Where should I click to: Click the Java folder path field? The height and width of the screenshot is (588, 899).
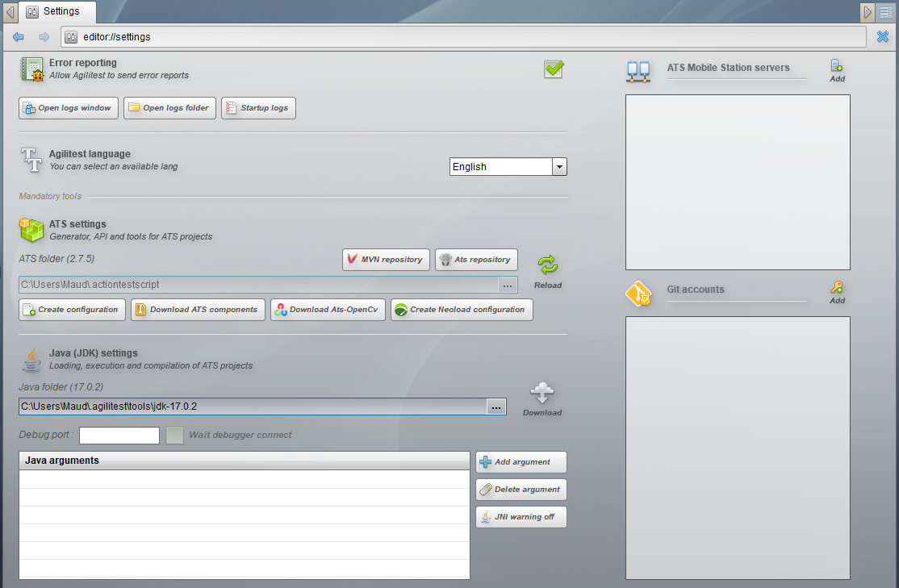tap(253, 407)
